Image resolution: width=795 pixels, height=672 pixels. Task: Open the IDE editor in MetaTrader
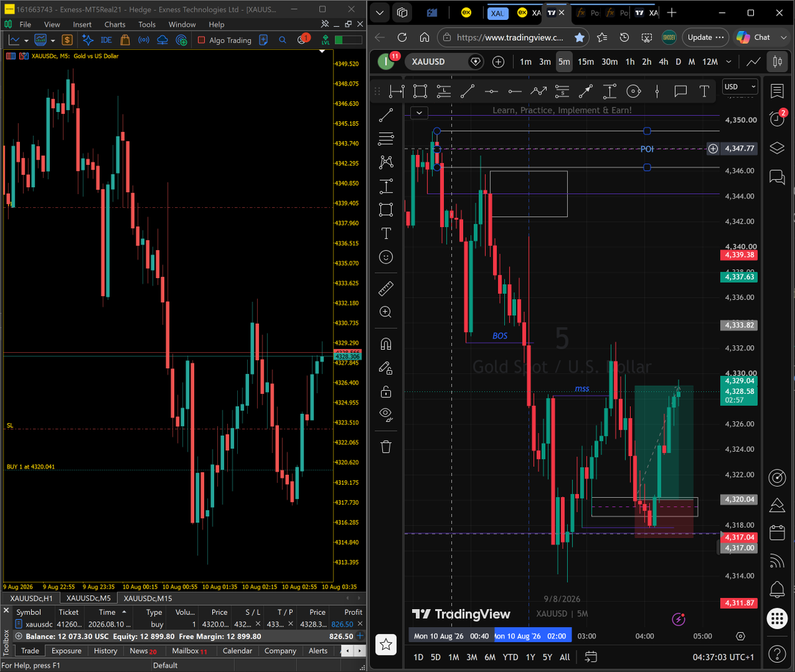(106, 40)
